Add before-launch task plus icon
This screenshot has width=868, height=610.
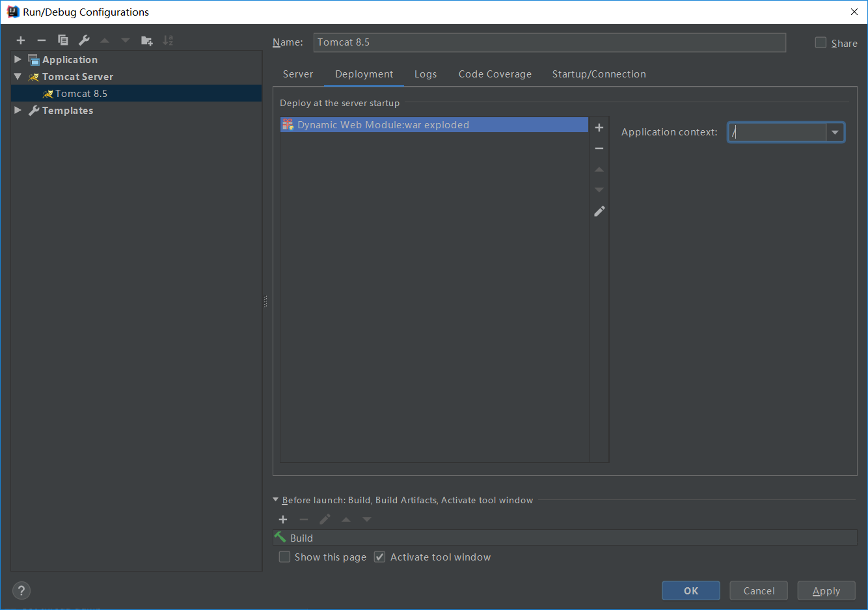tap(283, 520)
